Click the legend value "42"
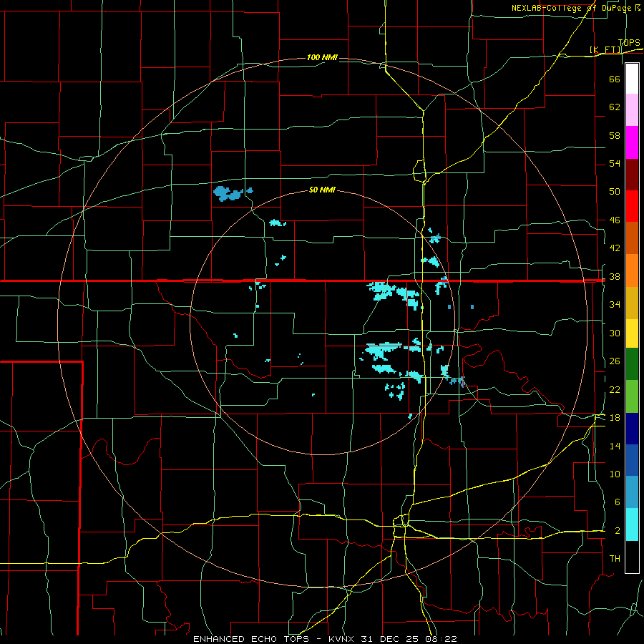Screen dimensions: 644x644 tap(615, 248)
